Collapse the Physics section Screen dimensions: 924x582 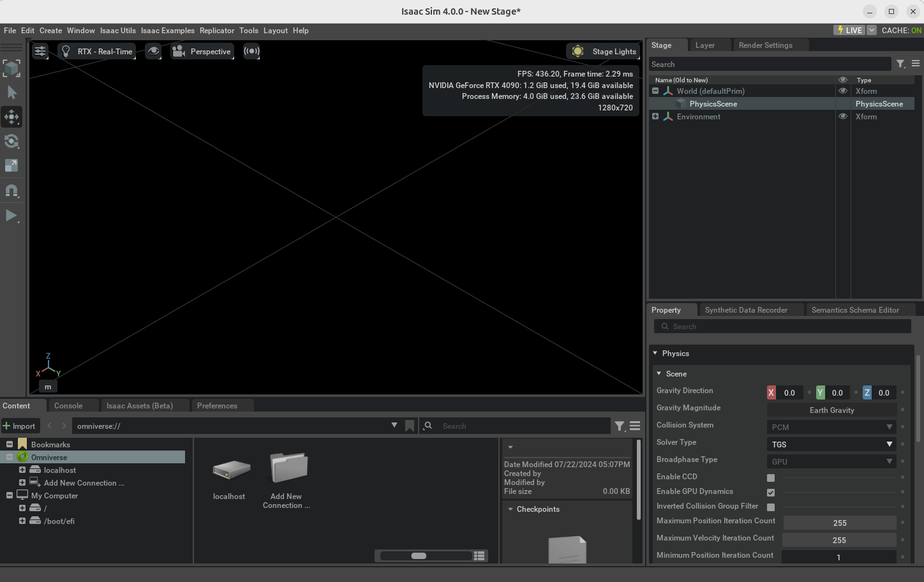pos(655,353)
